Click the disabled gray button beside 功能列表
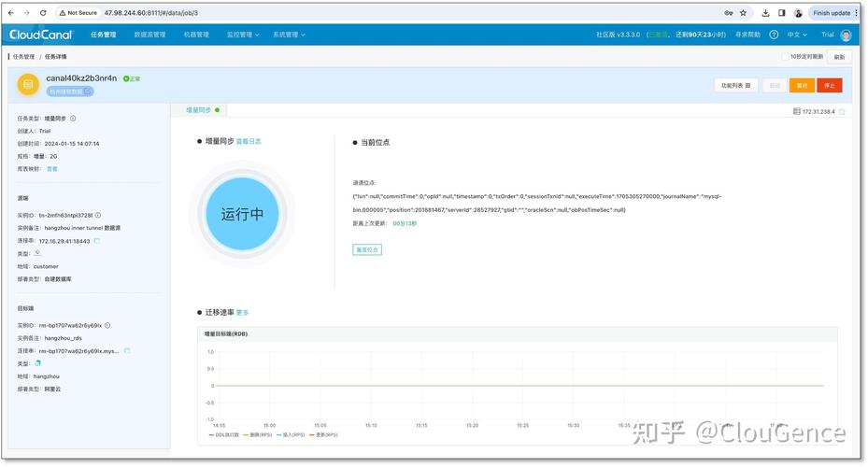 point(775,85)
